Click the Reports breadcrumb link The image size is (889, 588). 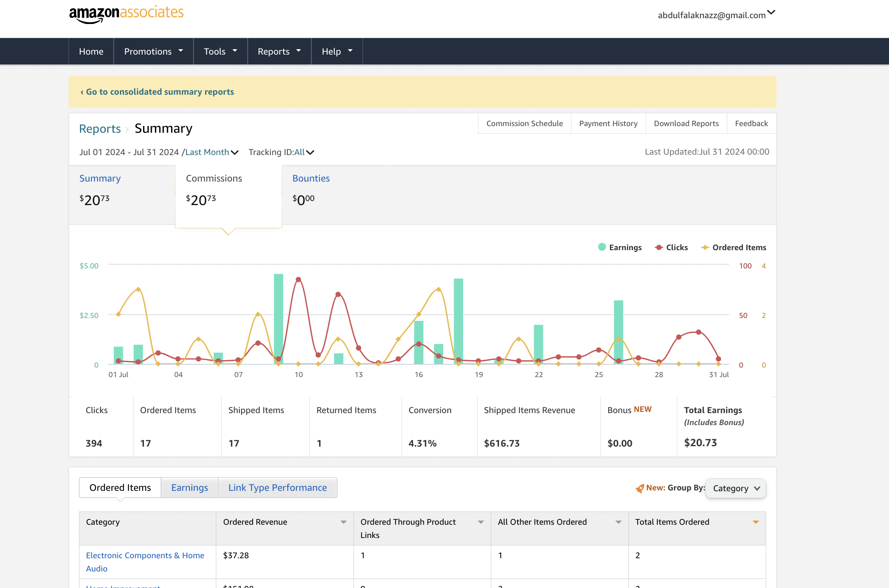coord(100,129)
